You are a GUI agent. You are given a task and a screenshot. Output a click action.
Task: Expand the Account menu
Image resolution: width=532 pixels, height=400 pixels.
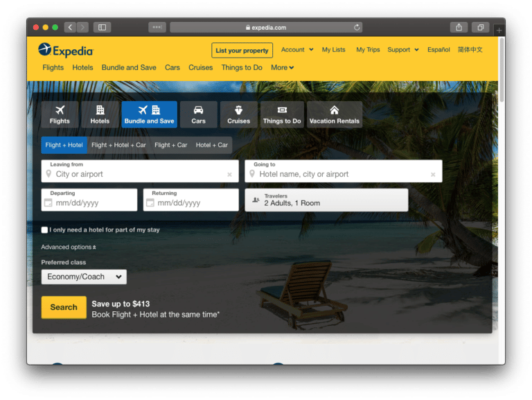pyautogui.click(x=297, y=50)
